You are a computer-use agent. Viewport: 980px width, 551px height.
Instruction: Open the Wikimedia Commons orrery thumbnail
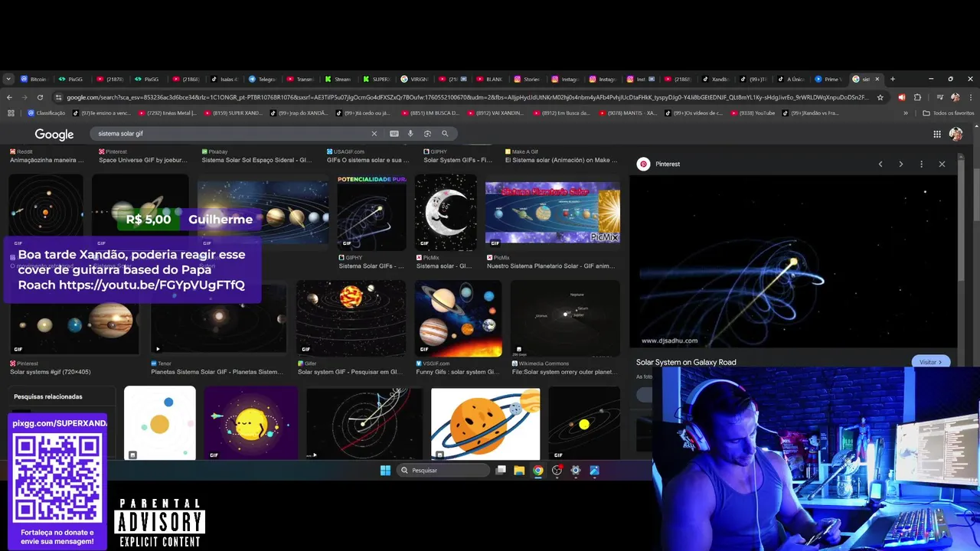565,318
